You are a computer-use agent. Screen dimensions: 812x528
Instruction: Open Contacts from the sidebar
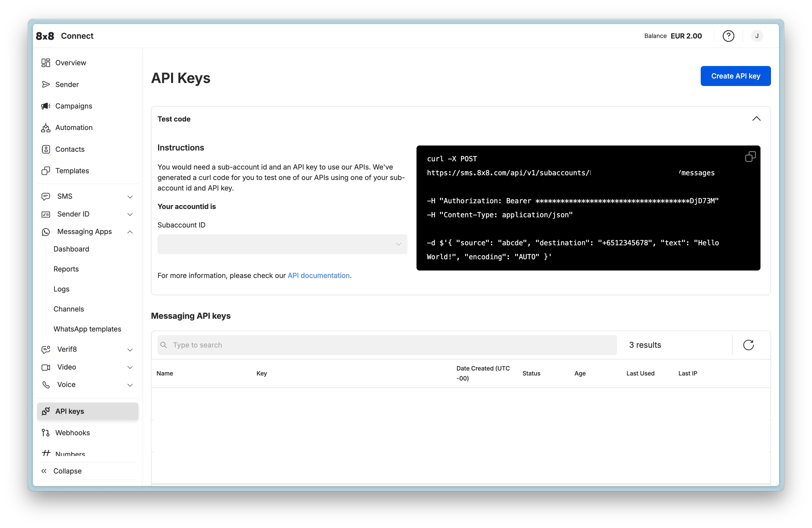[x=70, y=149]
